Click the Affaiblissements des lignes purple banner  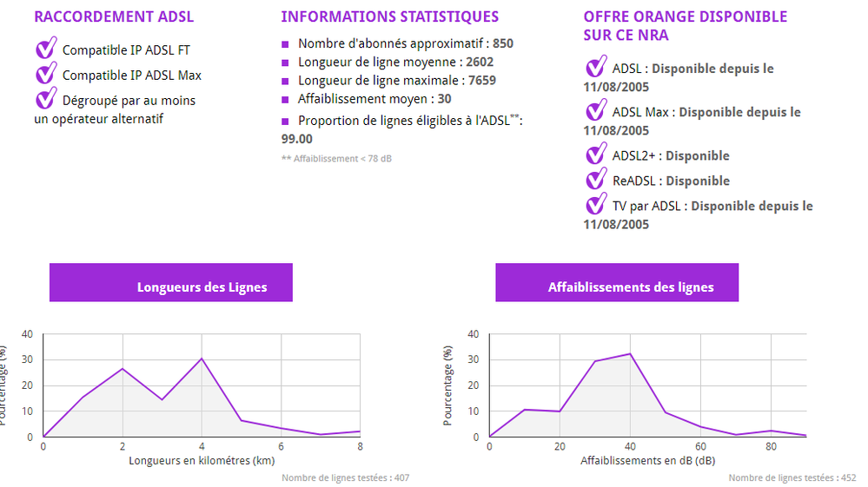click(617, 282)
